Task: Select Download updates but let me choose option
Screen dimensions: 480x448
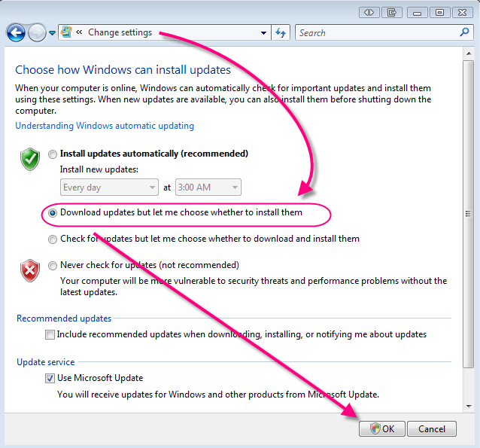Action: pyautogui.click(x=52, y=213)
